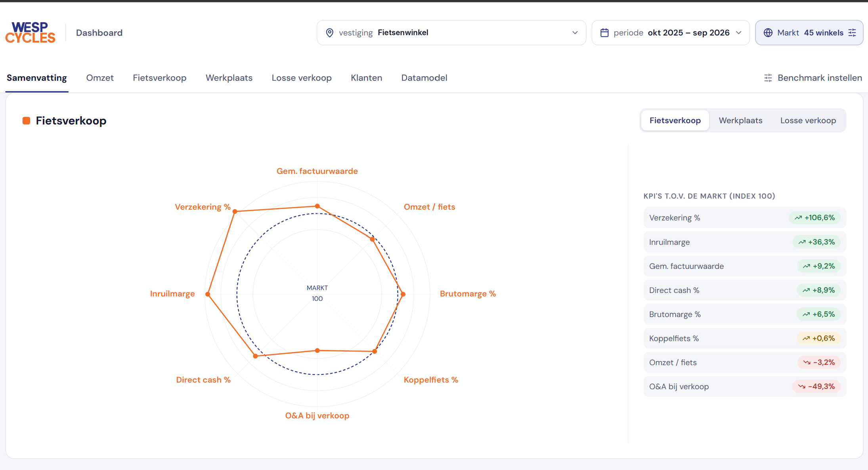Viewport: 868px width, 470px height.
Task: Click the sliders icon after 45 winkels
Action: 852,33
